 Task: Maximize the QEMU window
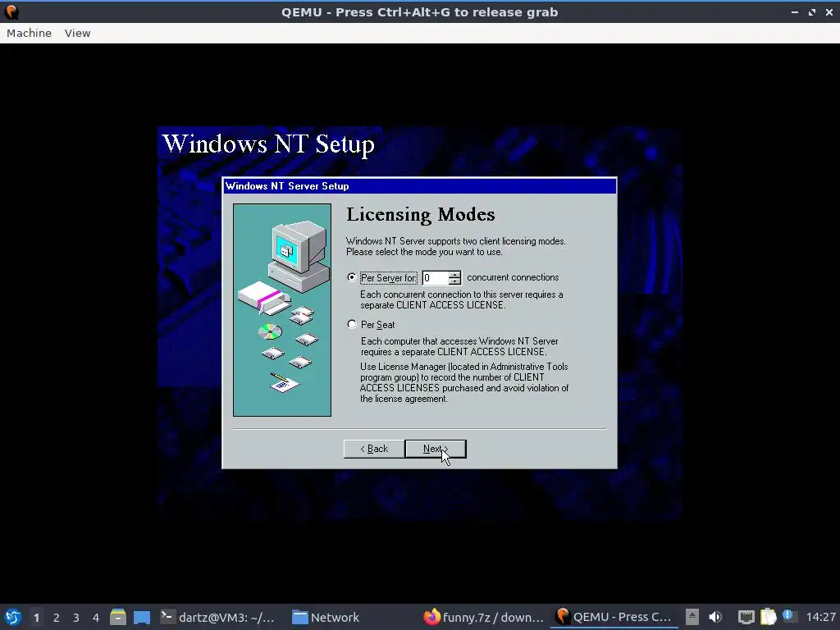(812, 11)
